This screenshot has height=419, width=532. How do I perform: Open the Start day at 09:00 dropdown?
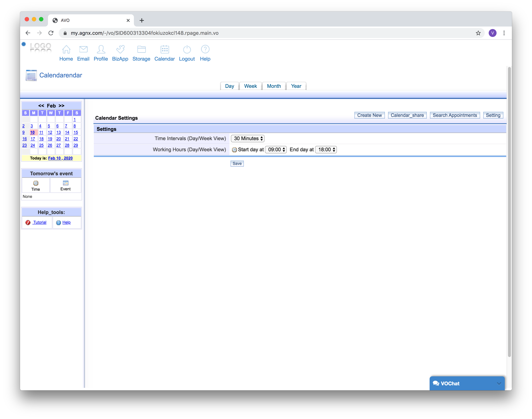(276, 150)
